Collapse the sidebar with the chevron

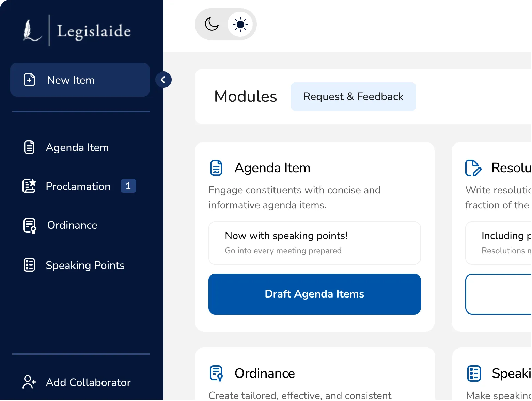[x=164, y=80]
